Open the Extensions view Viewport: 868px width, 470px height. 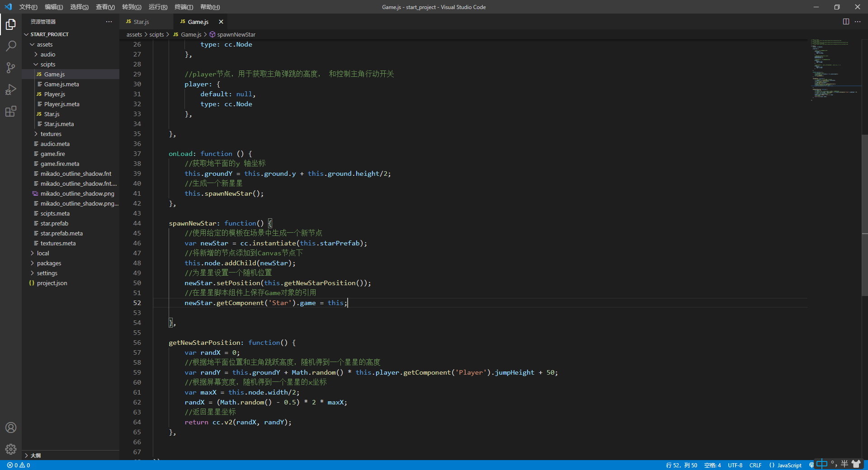(11, 111)
